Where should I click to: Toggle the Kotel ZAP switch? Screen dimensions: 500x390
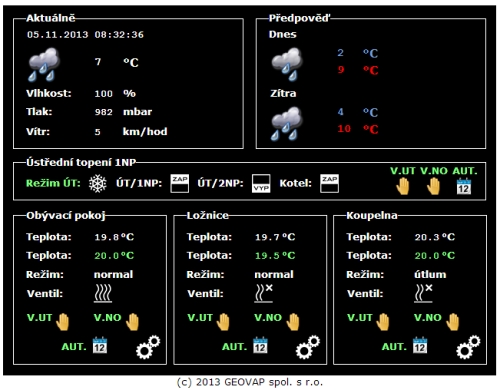329,183
